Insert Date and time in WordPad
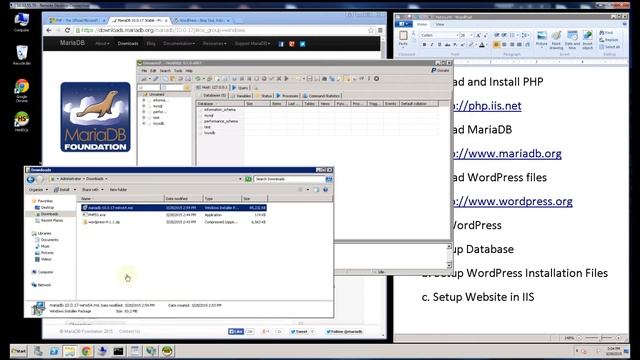The height and width of the screenshot is (360, 640). (572, 40)
